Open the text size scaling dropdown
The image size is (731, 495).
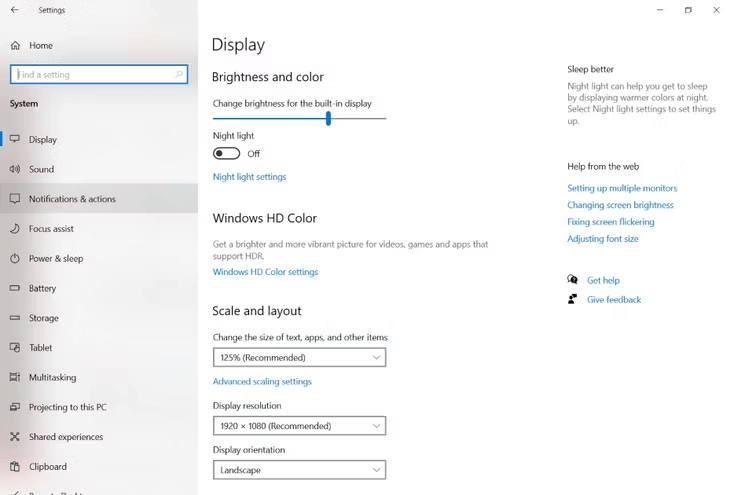point(299,358)
